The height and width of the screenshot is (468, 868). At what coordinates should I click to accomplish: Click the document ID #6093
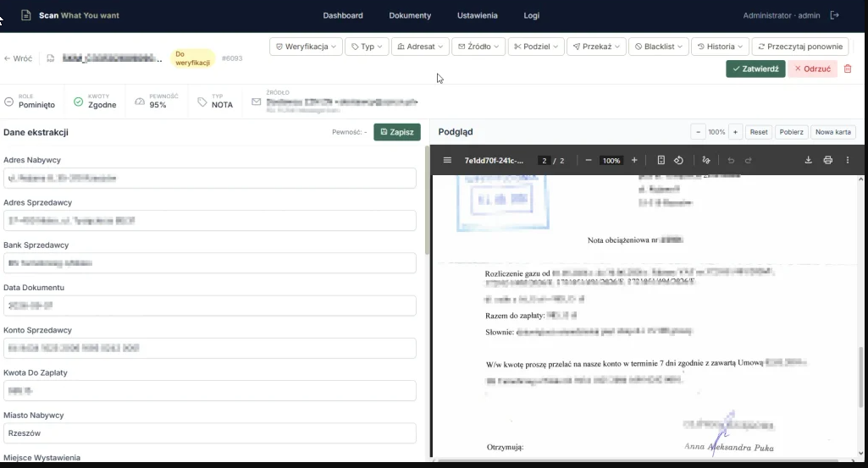tap(232, 58)
